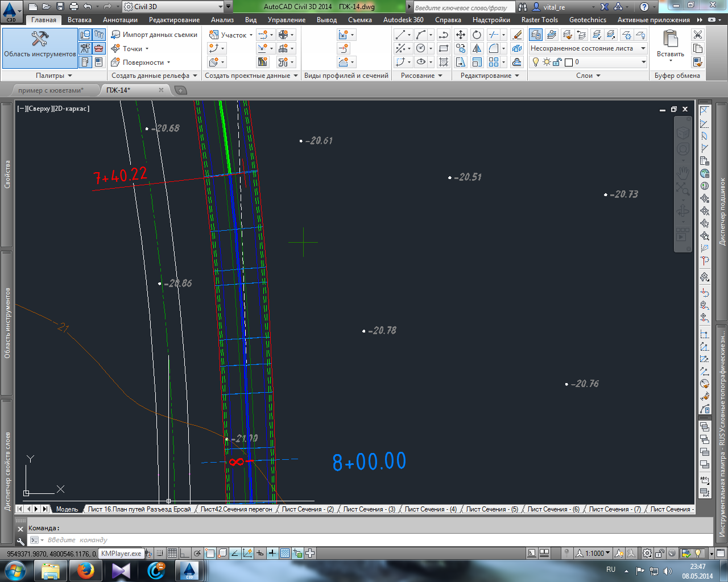Click the Copy clip icon in Буфер обмена
Screen dimensions: 728x582
point(698,48)
